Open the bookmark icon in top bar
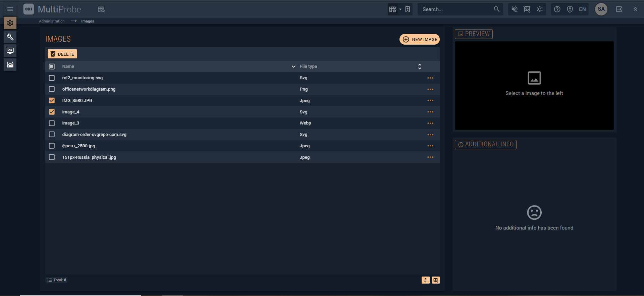 (x=408, y=9)
